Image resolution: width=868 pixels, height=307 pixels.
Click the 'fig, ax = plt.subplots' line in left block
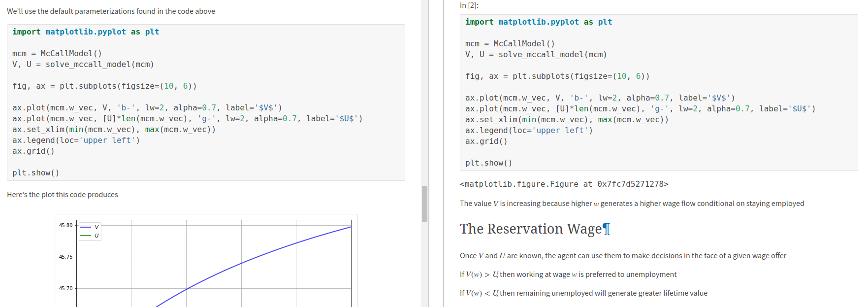point(104,86)
